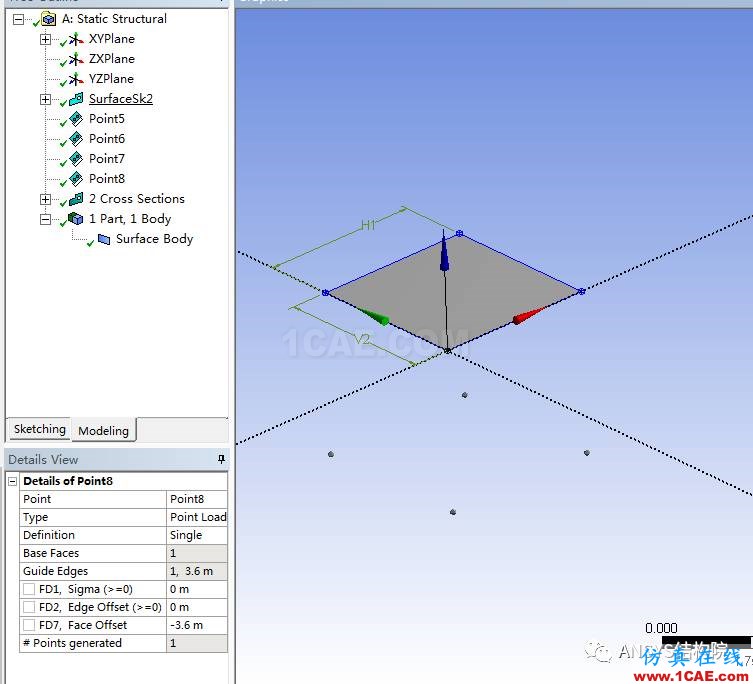Viewport: 753px width, 684px height.
Task: Click the # Points generated value
Action: tap(197, 643)
